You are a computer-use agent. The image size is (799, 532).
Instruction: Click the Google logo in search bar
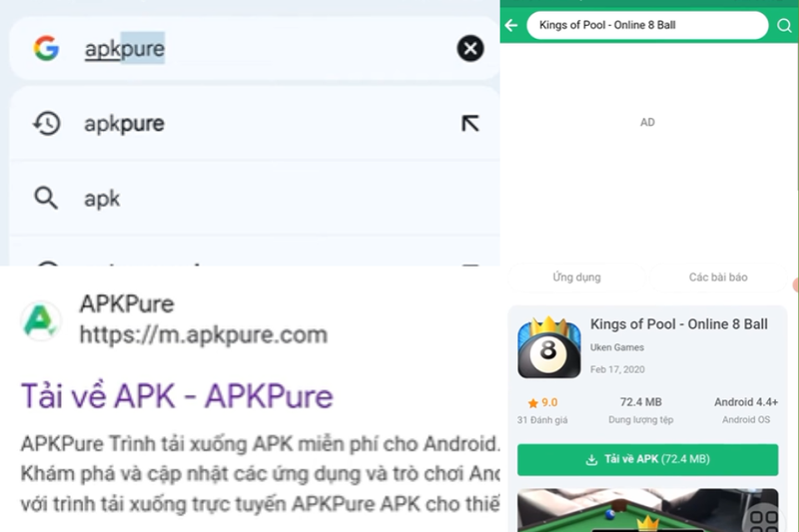coord(46,48)
